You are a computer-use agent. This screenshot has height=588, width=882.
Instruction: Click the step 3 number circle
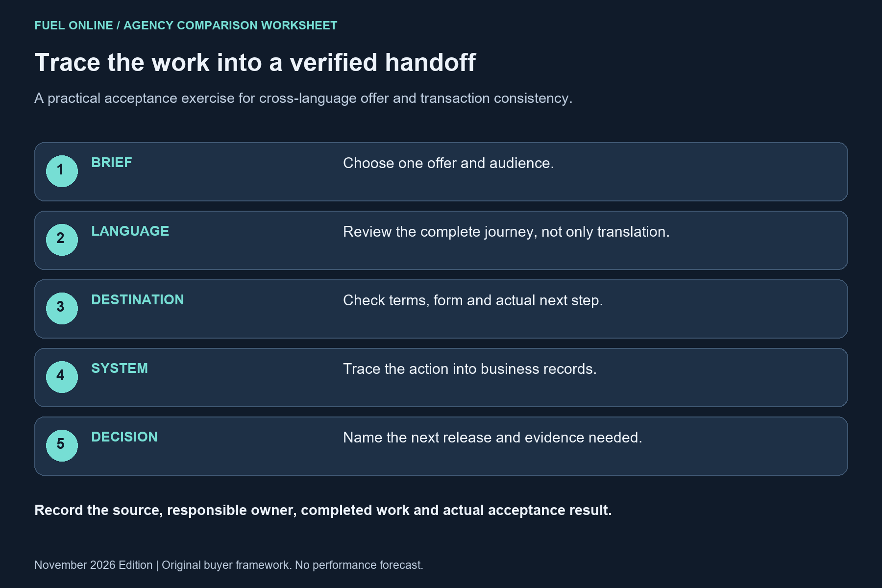coord(62,308)
